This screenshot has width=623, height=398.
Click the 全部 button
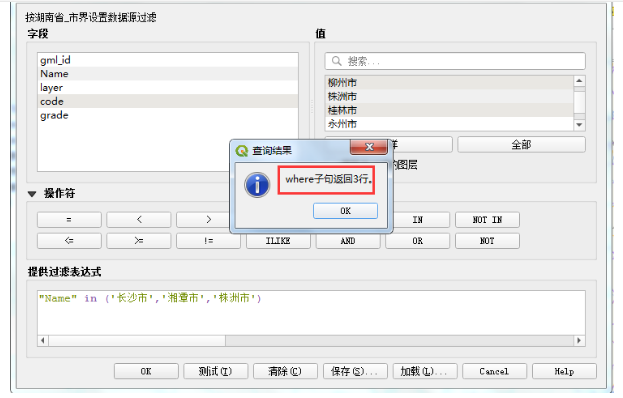coord(521,145)
